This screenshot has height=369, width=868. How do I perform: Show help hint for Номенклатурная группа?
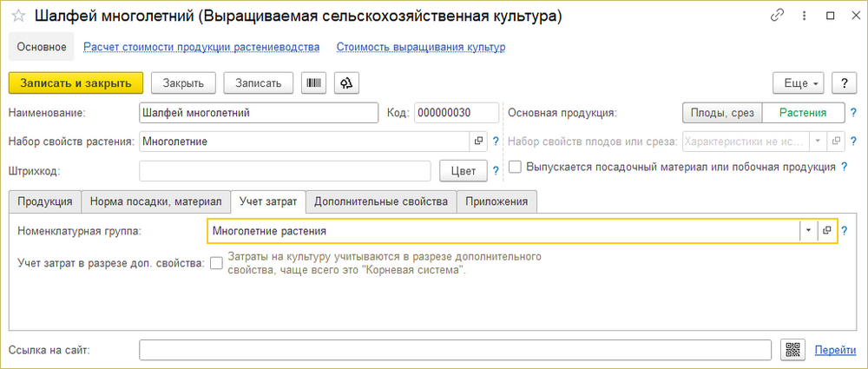[845, 232]
